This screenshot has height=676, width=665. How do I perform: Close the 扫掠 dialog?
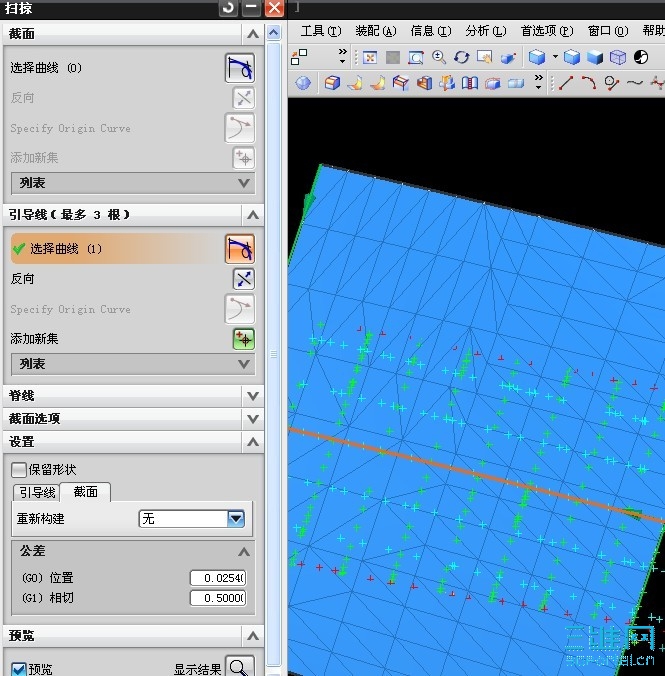[x=274, y=8]
